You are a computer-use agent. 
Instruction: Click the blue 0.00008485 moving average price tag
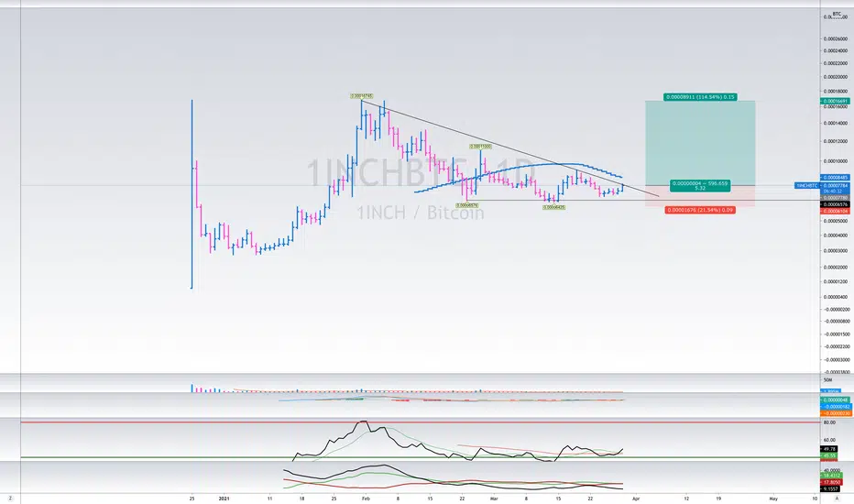coord(836,178)
